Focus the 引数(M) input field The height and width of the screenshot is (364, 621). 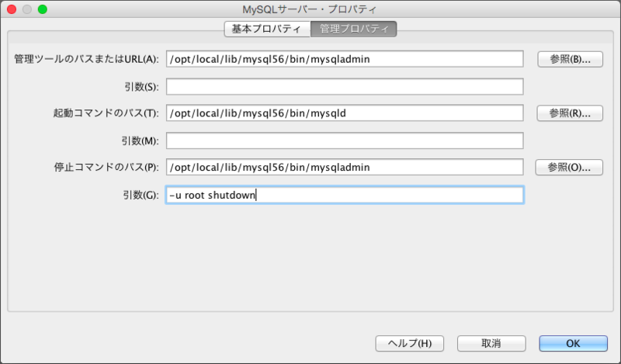(345, 140)
